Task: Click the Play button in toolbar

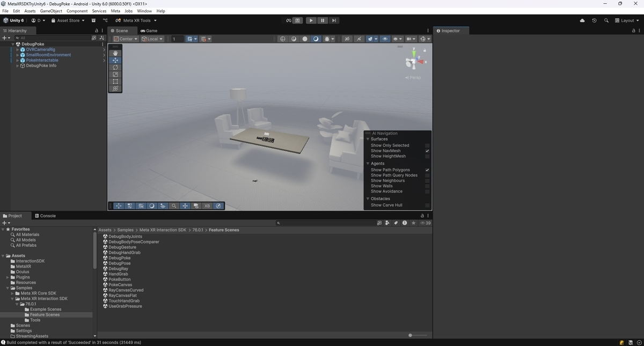Action: click(x=311, y=20)
